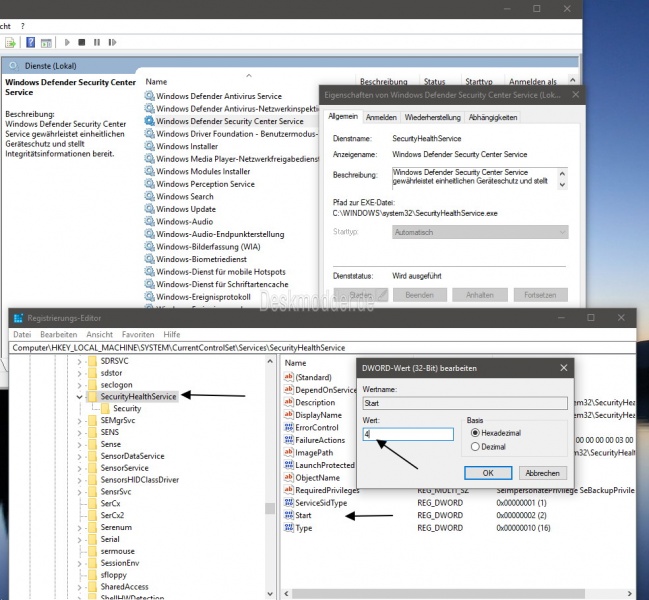Click the Restart service toolbar icon
The width and height of the screenshot is (649, 600).
point(112,42)
